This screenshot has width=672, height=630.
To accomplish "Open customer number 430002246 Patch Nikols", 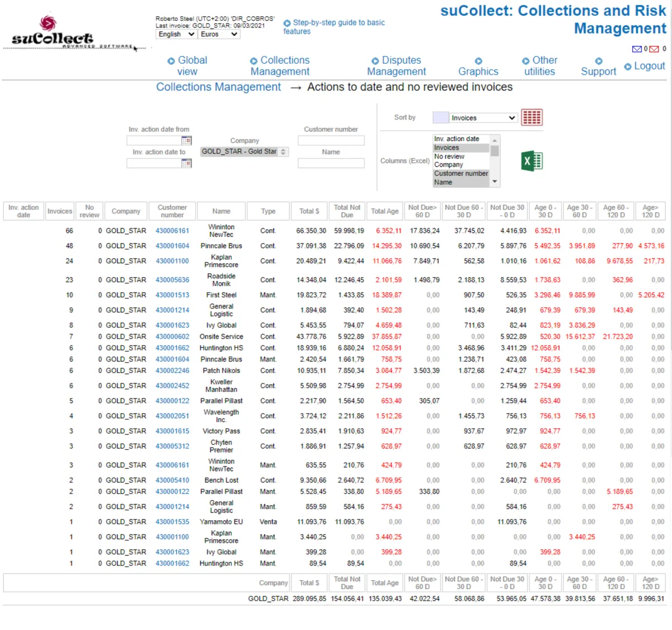I will coord(172,371).
